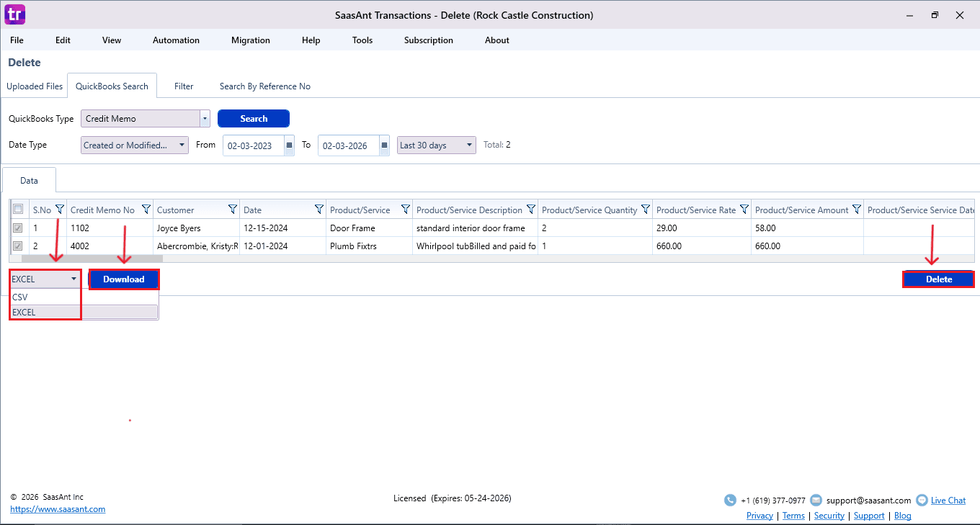Click the 58.00 amount cell

[808, 228]
